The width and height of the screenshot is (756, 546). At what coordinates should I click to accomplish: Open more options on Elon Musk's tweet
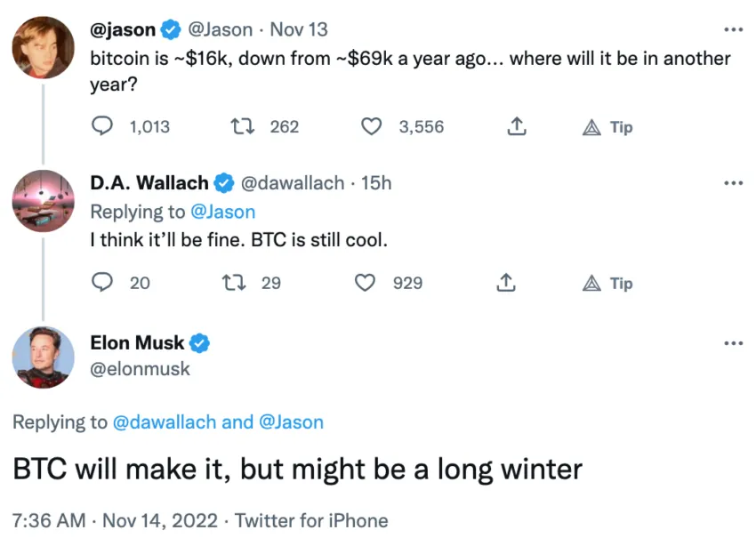coord(734,343)
